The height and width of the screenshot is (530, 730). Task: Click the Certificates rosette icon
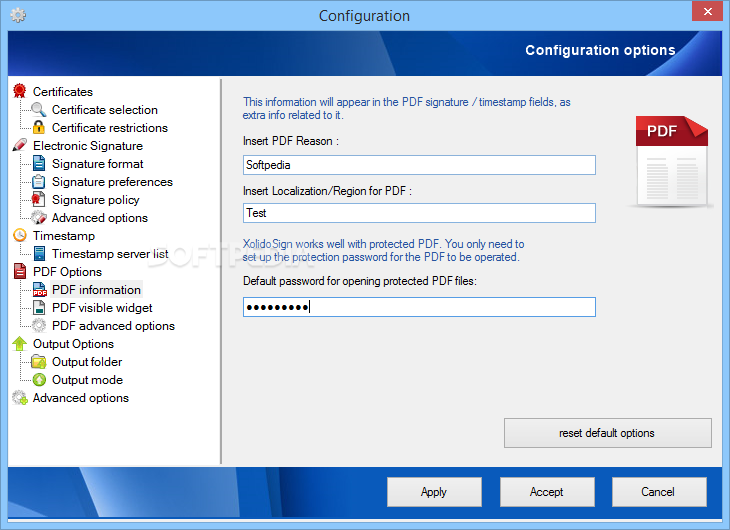pyautogui.click(x=20, y=91)
